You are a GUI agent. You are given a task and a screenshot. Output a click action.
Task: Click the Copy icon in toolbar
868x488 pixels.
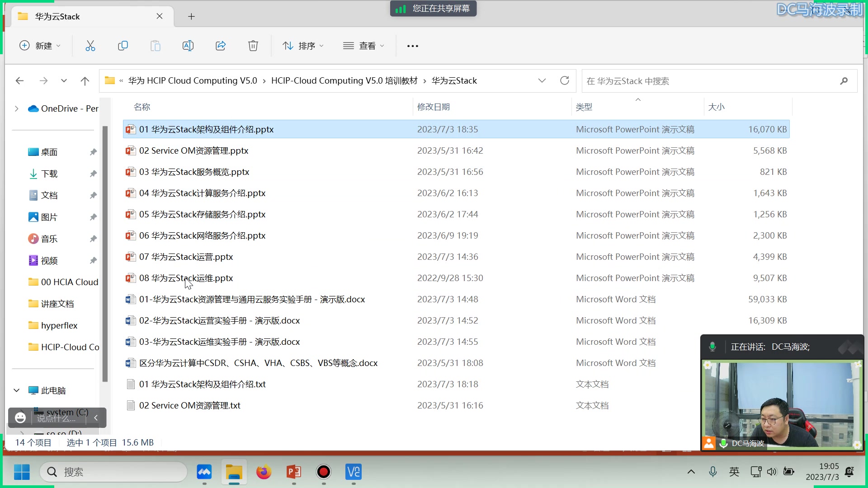123,46
